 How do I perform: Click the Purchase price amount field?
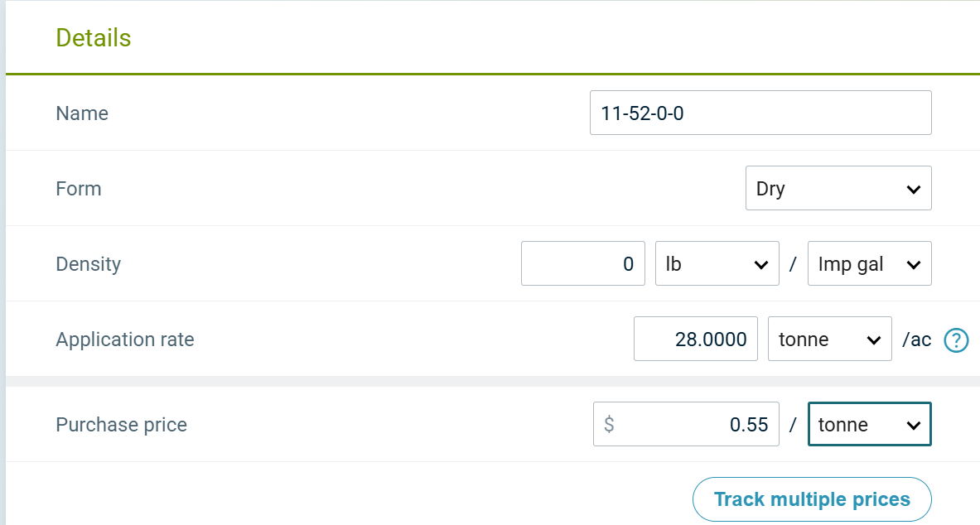click(696, 425)
